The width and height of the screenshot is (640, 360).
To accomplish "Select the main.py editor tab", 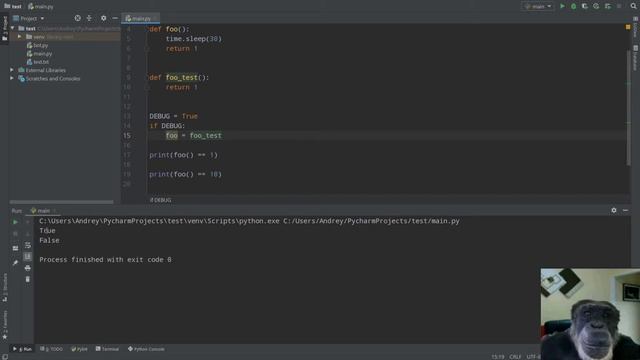I will coord(140,18).
